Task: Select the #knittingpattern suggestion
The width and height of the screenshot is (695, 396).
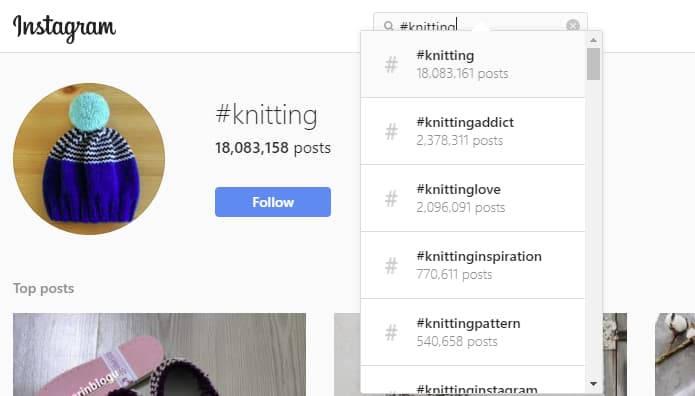Action: (x=473, y=332)
